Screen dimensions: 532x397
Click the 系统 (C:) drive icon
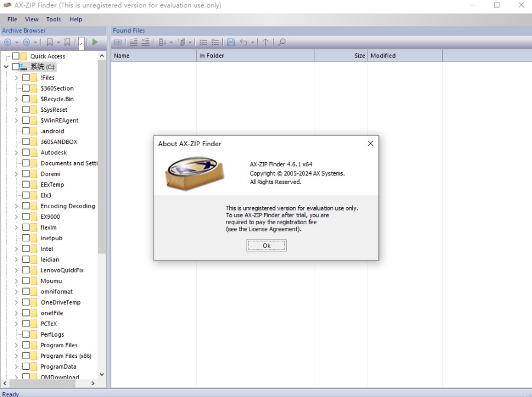tap(24, 67)
